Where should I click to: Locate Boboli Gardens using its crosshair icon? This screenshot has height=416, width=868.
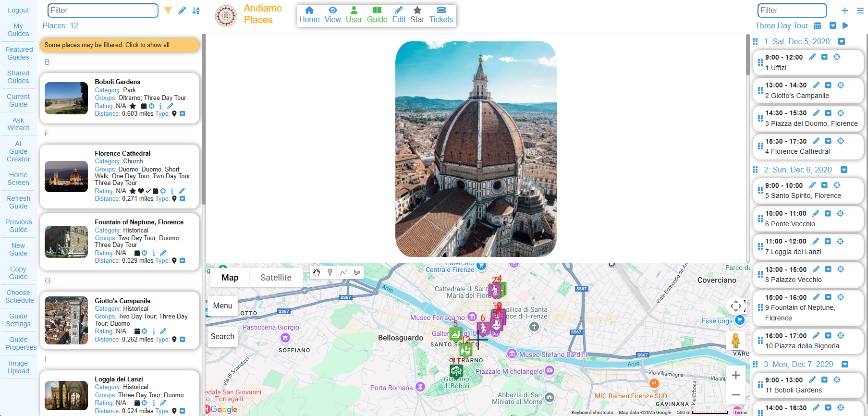pyautogui.click(x=151, y=106)
